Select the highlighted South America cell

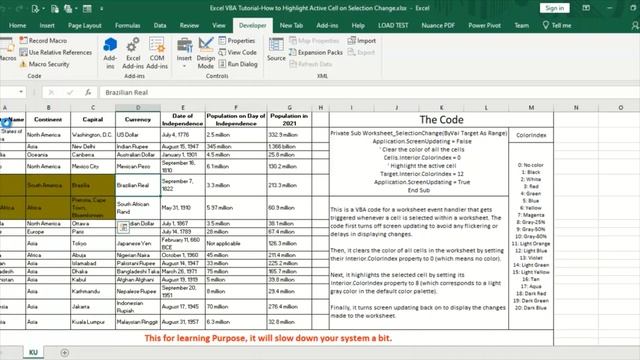[x=48, y=185]
